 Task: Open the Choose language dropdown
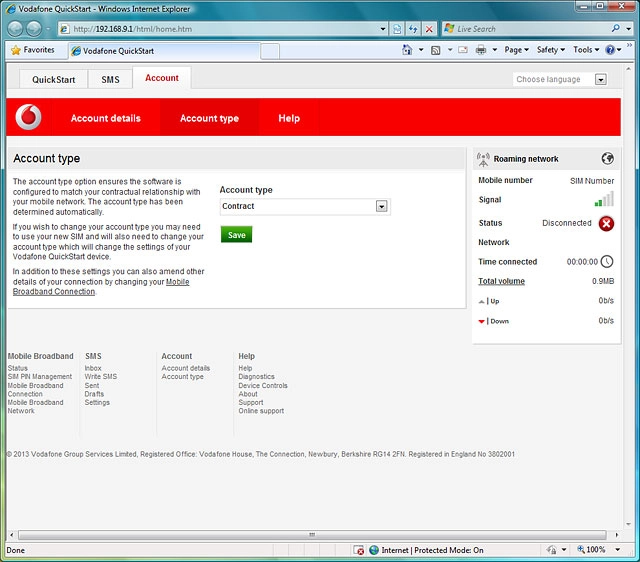coord(601,80)
